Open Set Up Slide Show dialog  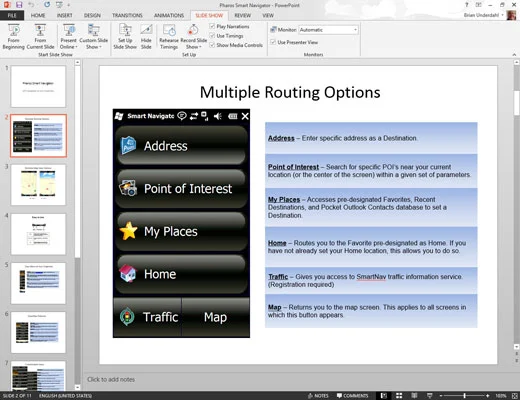pos(125,37)
